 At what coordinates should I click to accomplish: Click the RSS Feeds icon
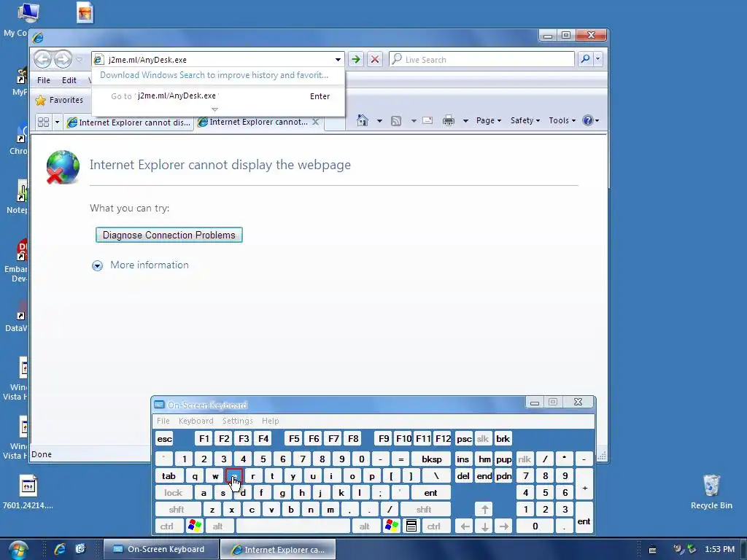396,121
